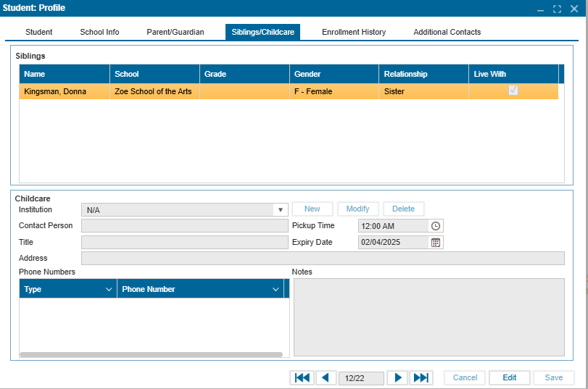Open the Phone Number column dropdown arrow

click(x=276, y=290)
